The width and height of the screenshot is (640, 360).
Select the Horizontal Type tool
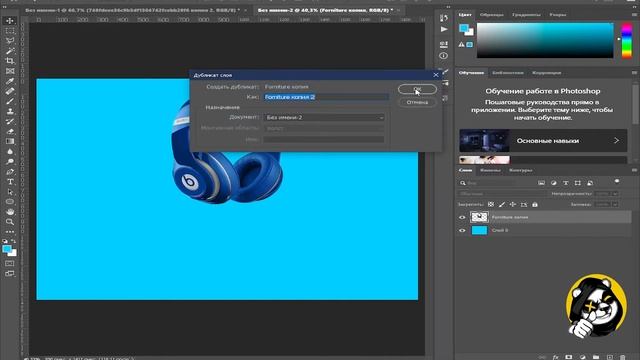10,182
